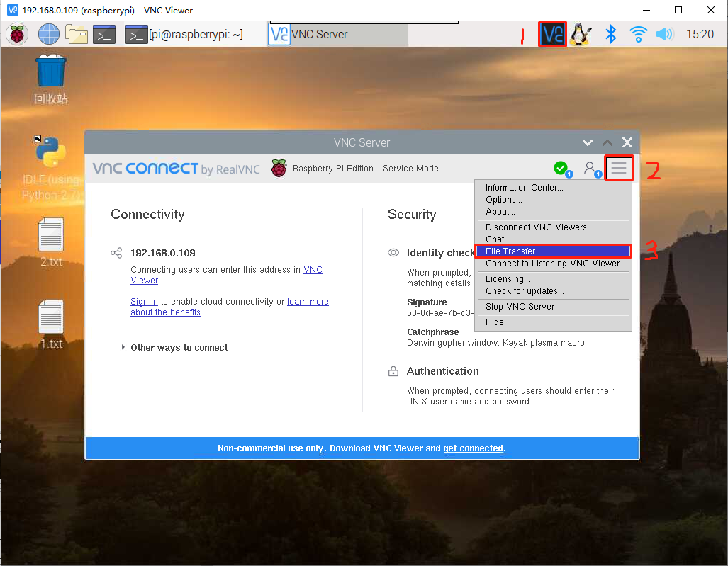Select the Recycle Bin desktop icon
The height and width of the screenshot is (566, 728).
51,79
